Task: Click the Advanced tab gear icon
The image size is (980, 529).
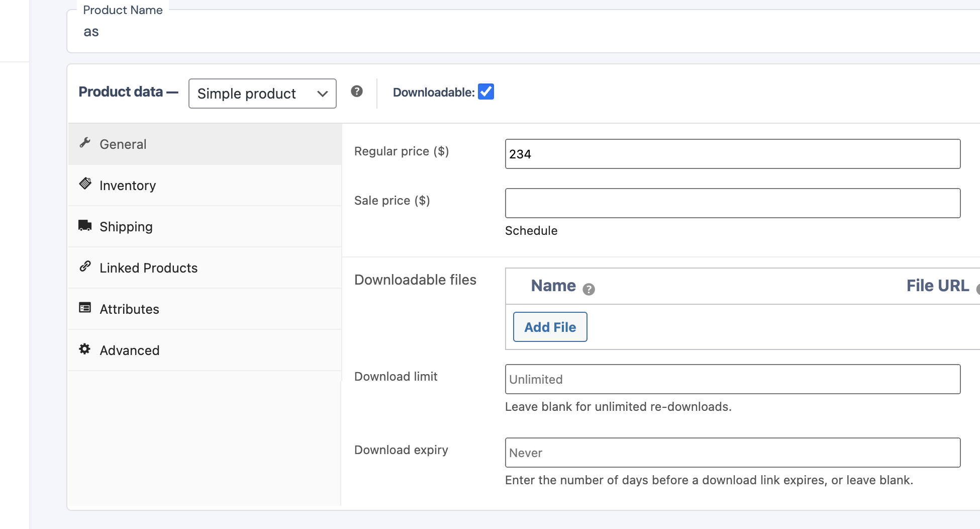Action: tap(85, 349)
